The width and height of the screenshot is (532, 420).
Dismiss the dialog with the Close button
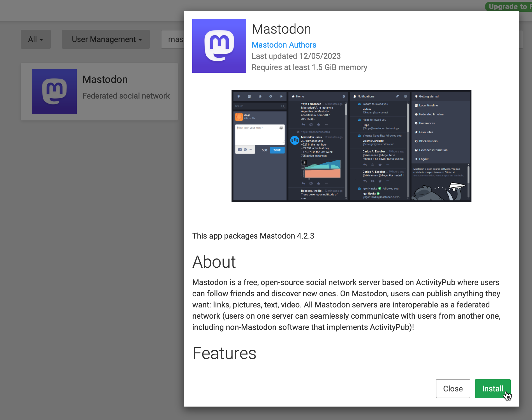point(453,389)
